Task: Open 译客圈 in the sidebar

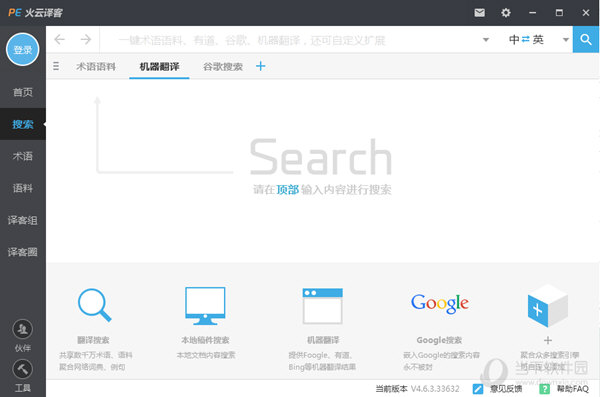Action: pyautogui.click(x=23, y=252)
